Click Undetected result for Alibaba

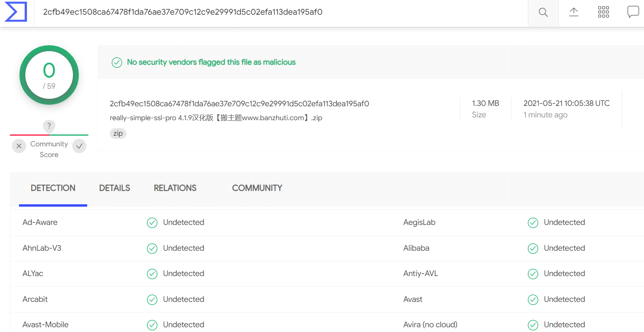click(x=565, y=248)
